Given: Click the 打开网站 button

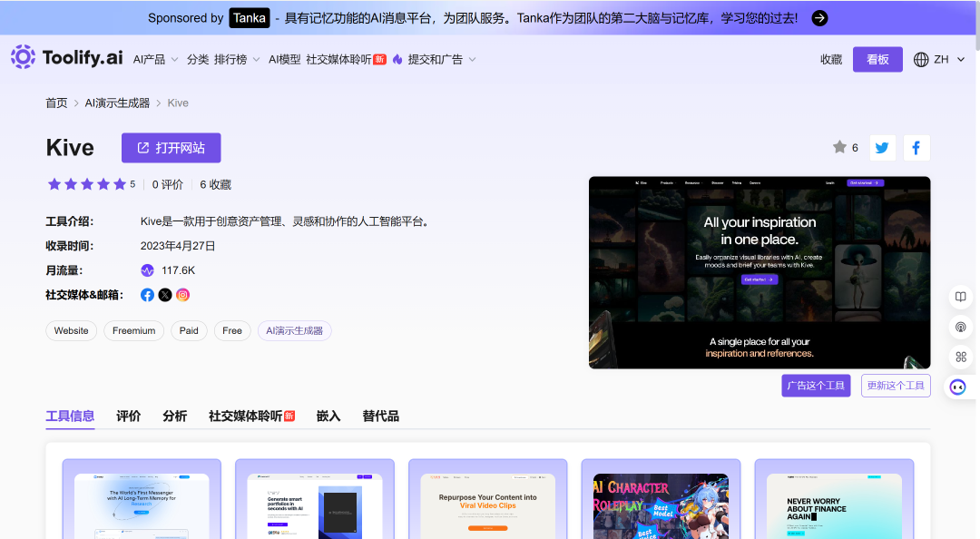Looking at the screenshot, I should [x=171, y=148].
